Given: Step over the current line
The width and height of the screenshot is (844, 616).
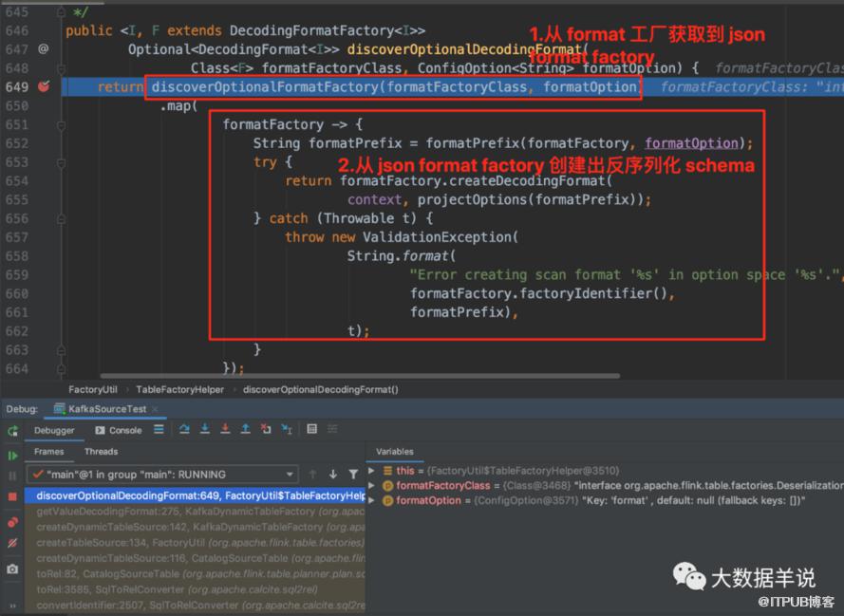Looking at the screenshot, I should coord(184,429).
